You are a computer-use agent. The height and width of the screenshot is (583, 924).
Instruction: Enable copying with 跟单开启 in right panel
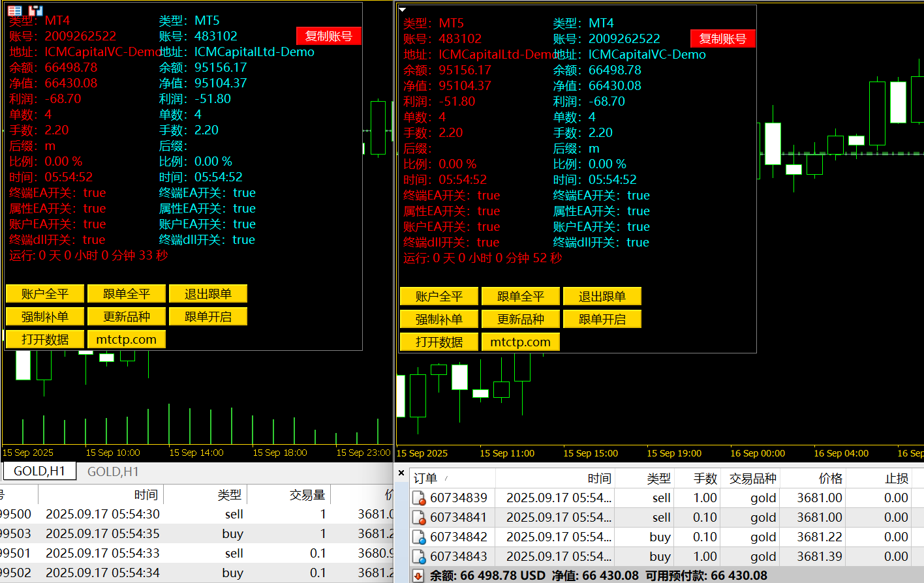click(x=602, y=320)
